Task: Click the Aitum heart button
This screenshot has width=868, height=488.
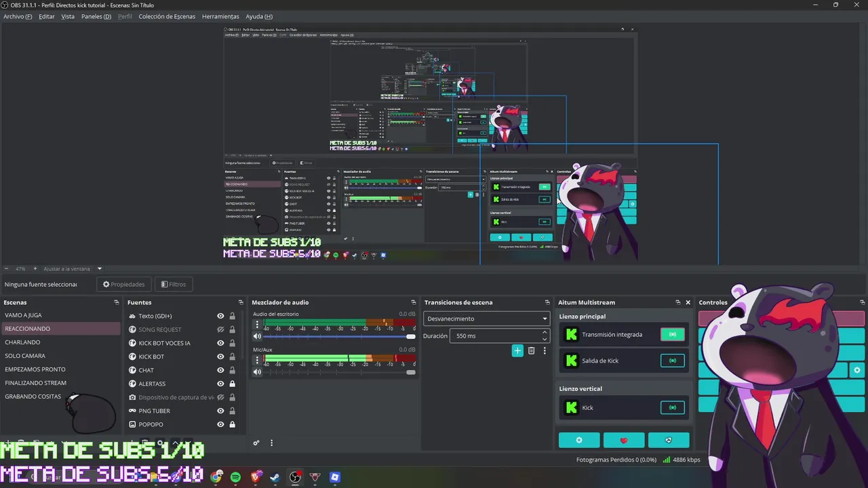Action: (624, 440)
